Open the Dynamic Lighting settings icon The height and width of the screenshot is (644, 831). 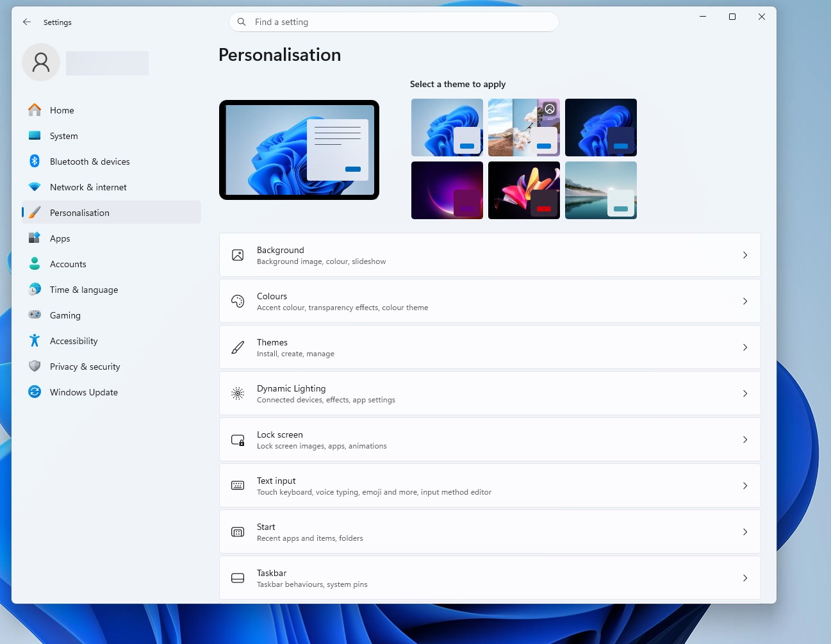tap(238, 393)
